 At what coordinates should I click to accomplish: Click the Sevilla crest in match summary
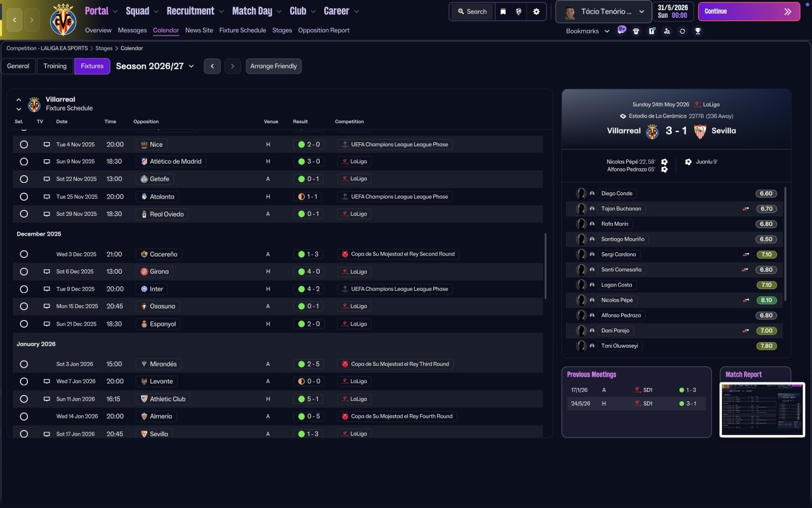click(700, 131)
